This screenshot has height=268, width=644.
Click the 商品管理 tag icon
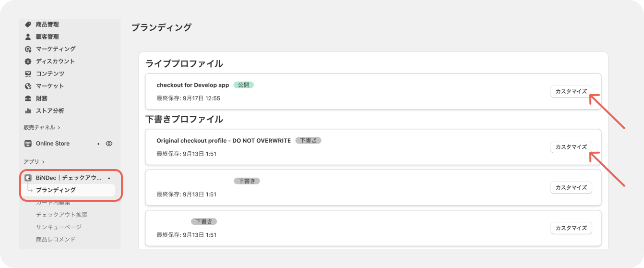click(28, 24)
